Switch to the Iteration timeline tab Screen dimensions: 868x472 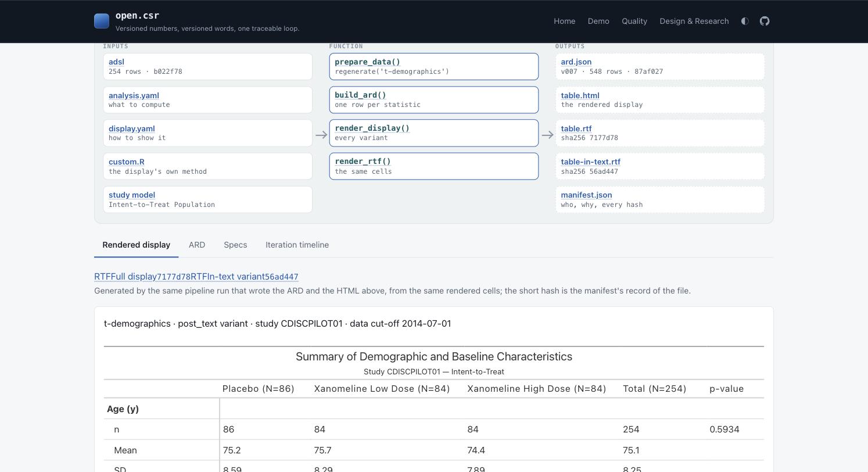pyautogui.click(x=297, y=245)
